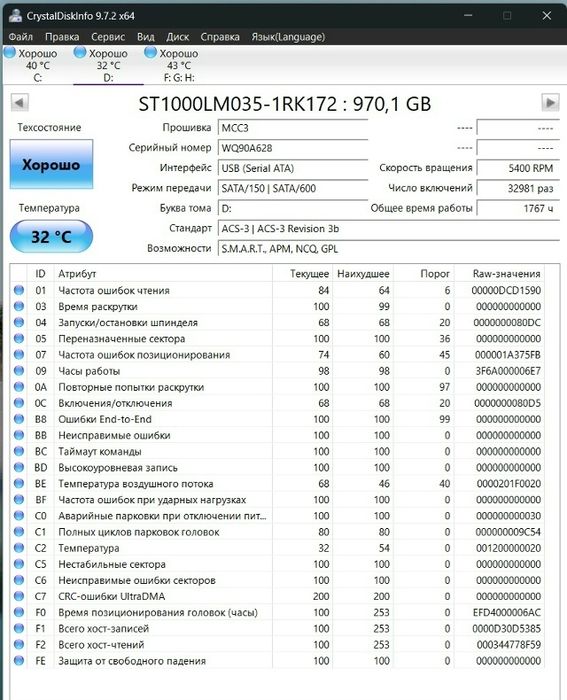Click the Наихудшее column header
The image size is (567, 700).
point(363,274)
